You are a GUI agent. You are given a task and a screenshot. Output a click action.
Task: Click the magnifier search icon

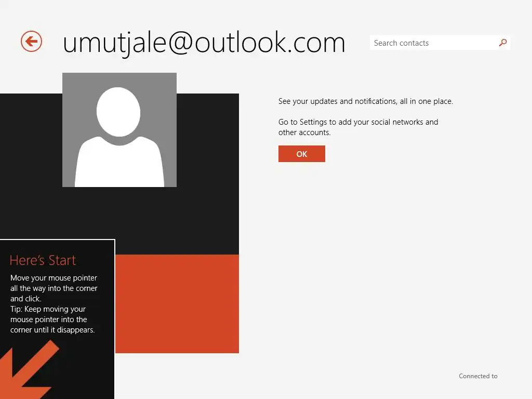pyautogui.click(x=503, y=43)
